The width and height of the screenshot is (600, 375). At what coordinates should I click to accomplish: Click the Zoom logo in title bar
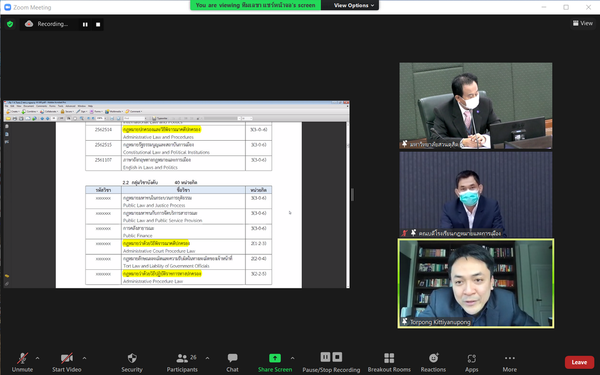pos(7,7)
